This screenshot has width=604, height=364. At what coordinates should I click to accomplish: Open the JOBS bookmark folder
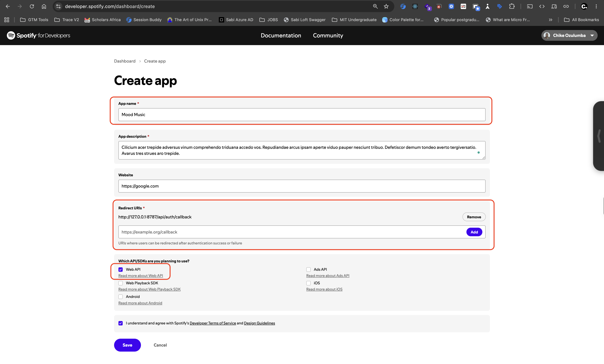point(269,20)
